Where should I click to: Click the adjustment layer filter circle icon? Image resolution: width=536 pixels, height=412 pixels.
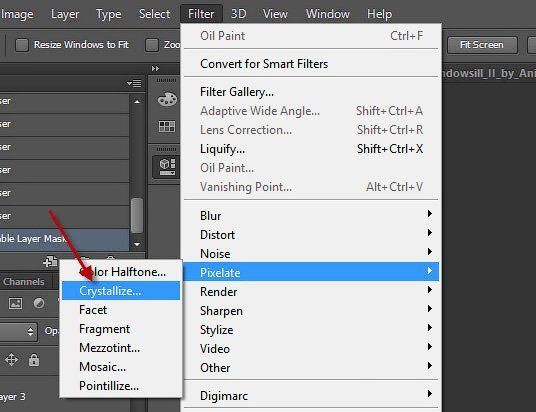[39, 303]
